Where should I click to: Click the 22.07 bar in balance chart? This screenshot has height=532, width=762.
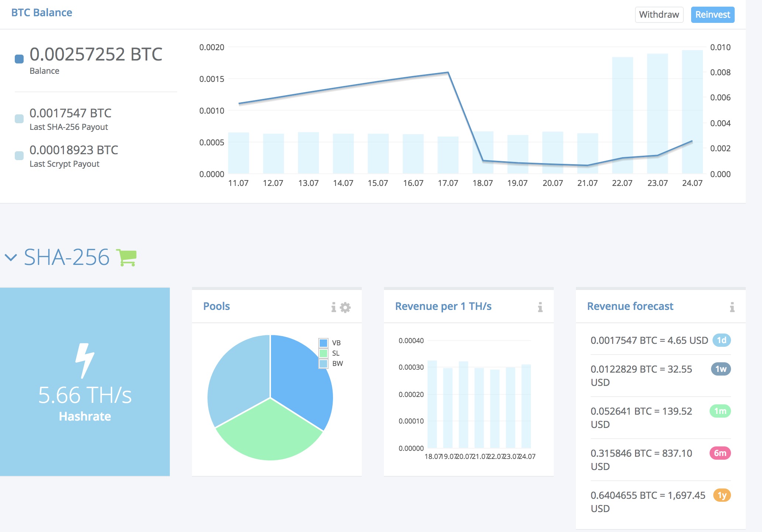pos(622,115)
